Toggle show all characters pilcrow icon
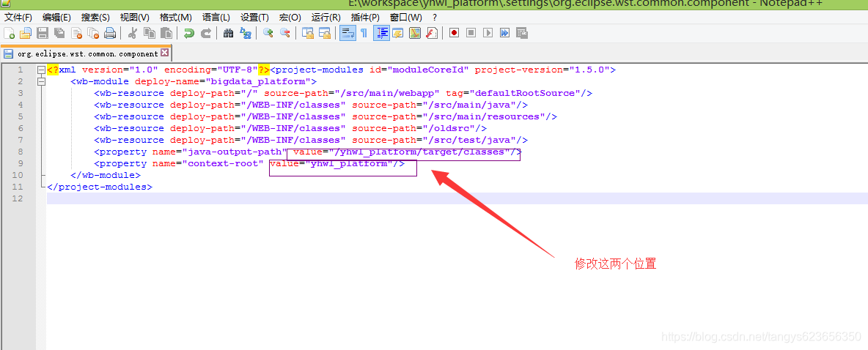Viewport: 868px width, 350px height. pos(364,33)
